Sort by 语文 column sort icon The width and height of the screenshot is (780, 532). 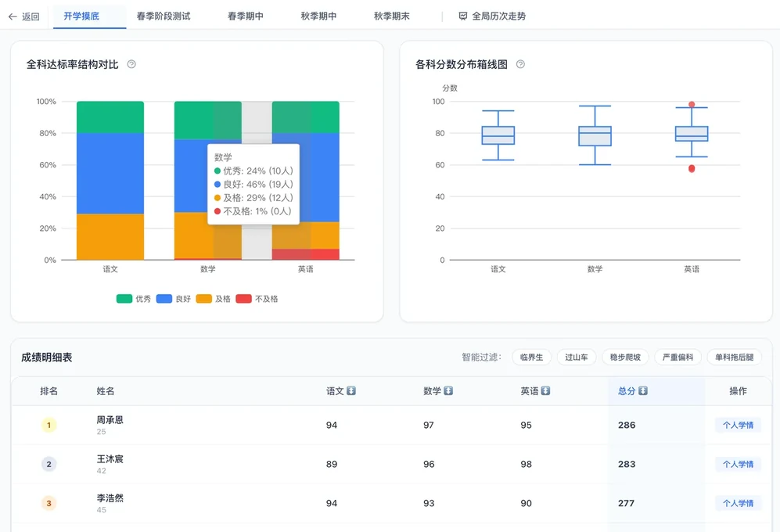pyautogui.click(x=351, y=390)
